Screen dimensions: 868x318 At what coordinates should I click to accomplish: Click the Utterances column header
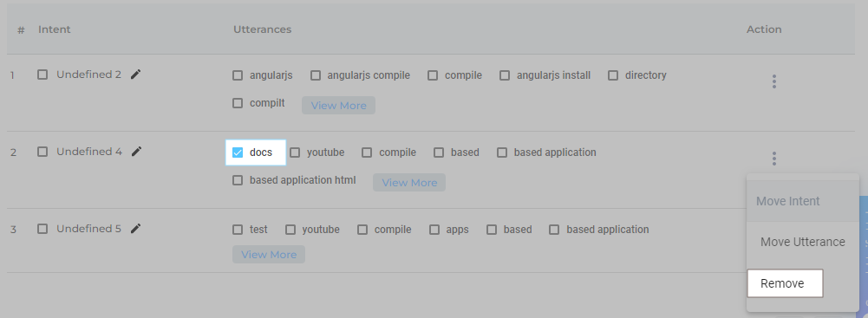tap(263, 29)
